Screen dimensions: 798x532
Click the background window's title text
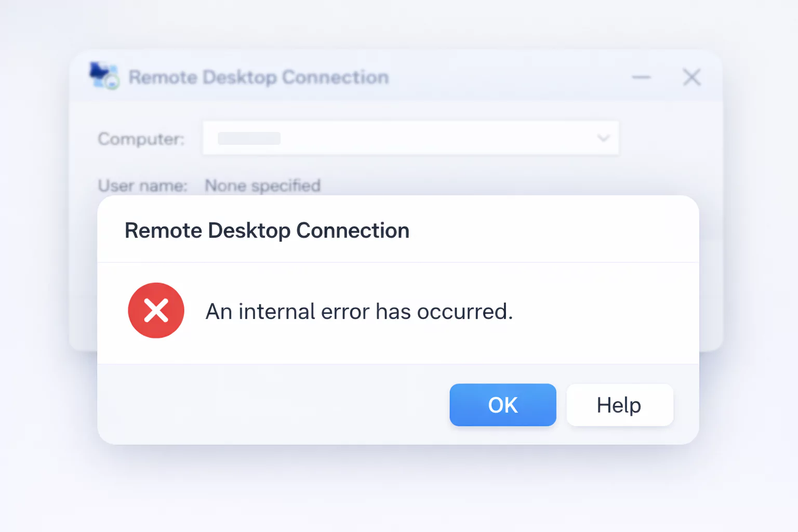click(259, 77)
